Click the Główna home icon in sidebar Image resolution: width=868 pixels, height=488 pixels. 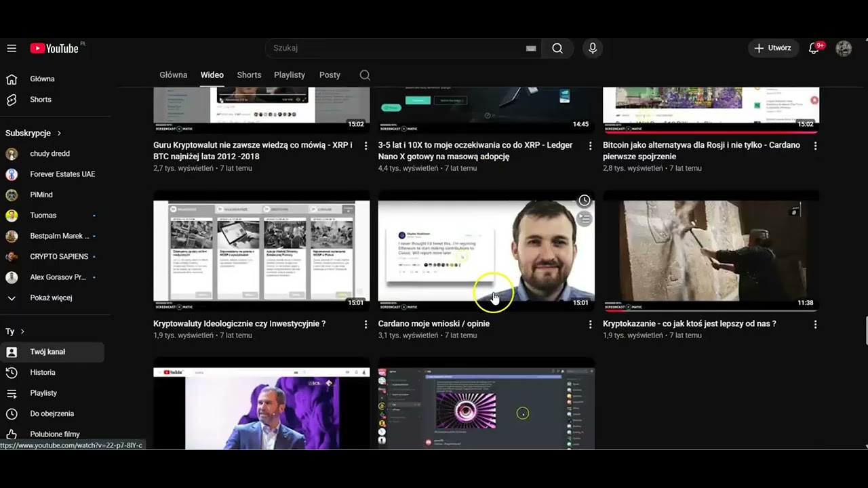tap(12, 79)
